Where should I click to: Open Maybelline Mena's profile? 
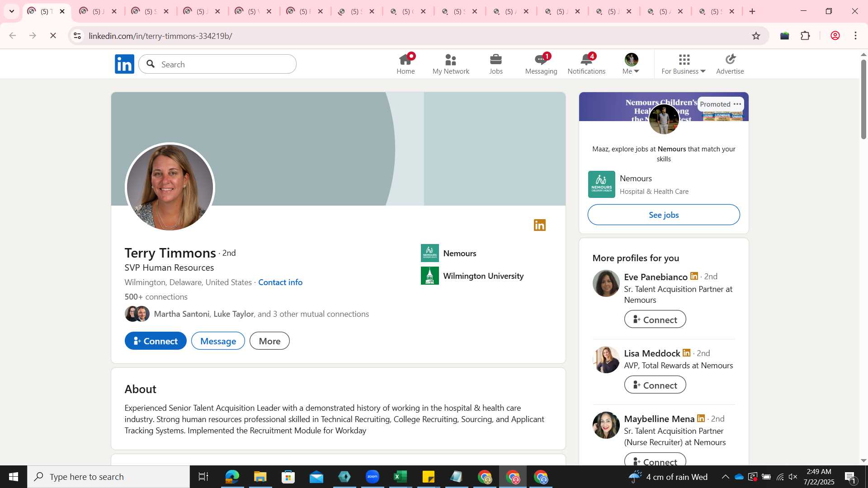click(659, 418)
